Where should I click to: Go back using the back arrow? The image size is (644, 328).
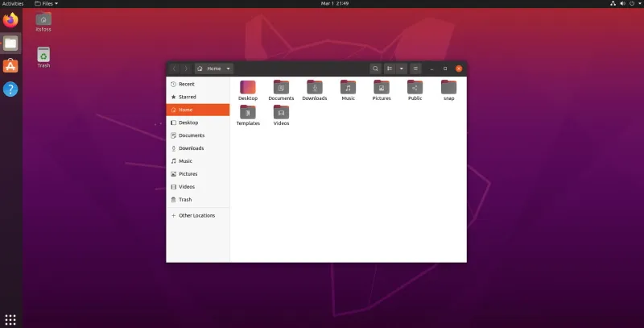[174, 69]
